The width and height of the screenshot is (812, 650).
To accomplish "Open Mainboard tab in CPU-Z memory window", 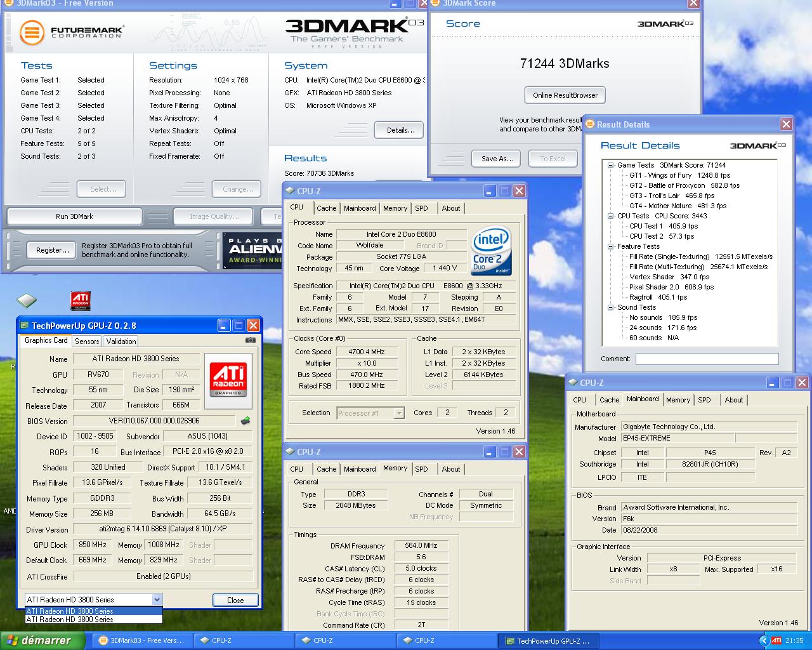I will (x=360, y=469).
